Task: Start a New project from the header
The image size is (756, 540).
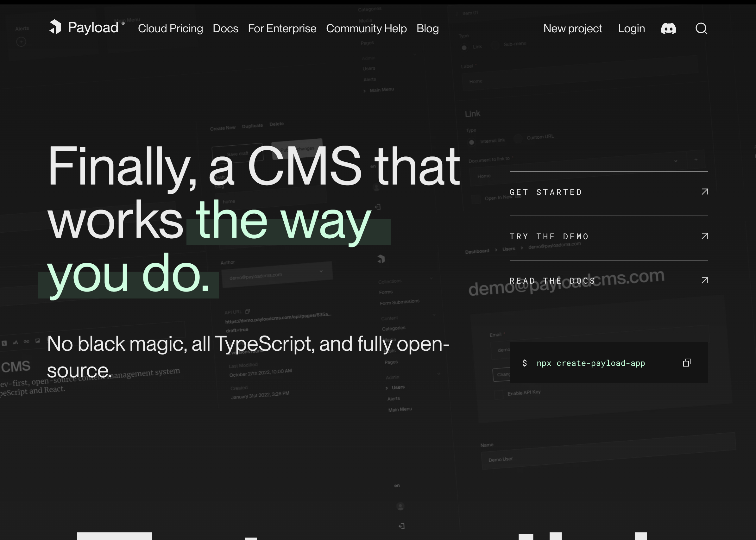Action: 572,28
